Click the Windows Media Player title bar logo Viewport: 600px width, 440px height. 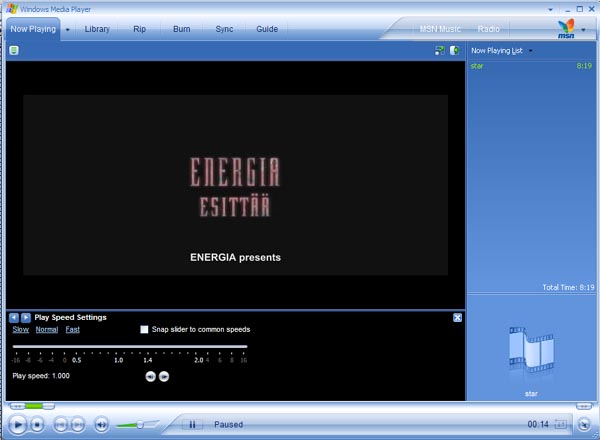pos(11,8)
